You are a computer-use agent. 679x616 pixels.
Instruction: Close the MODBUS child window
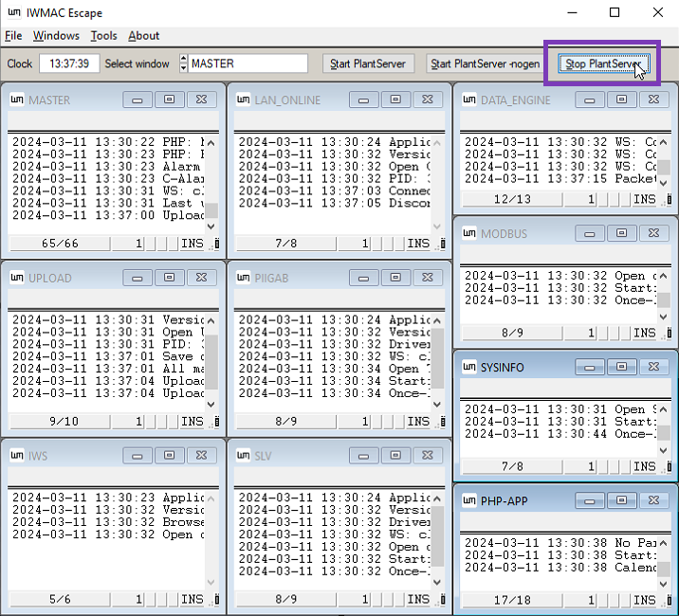[652, 233]
